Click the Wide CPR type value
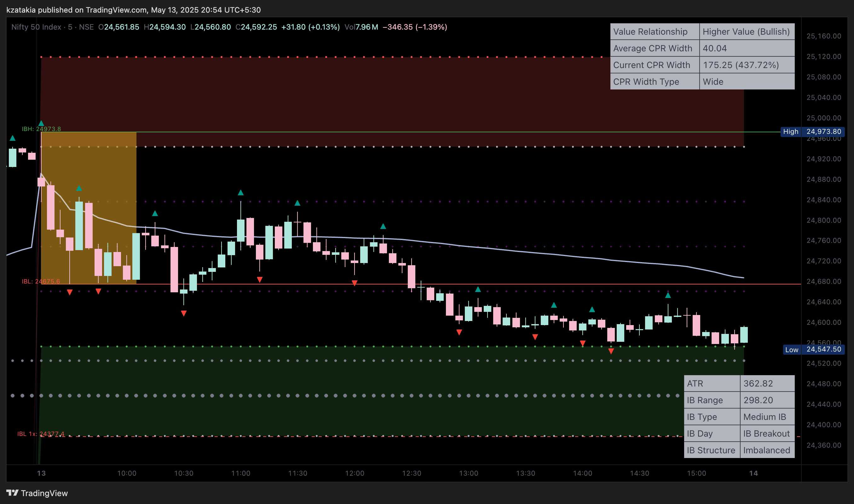Viewport: 854px width, 504px height. (747, 82)
